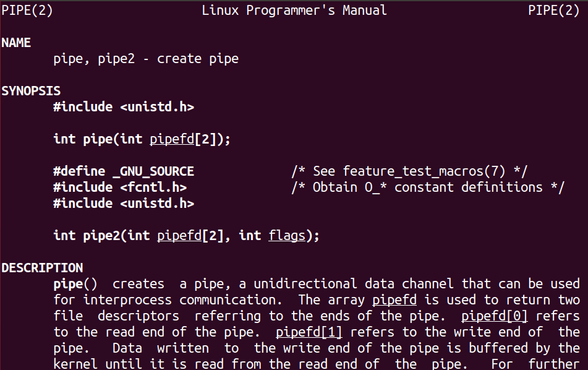588x370 pixels.
Task: Click underlined pipefd in the pipe2() prototype
Action: point(179,236)
